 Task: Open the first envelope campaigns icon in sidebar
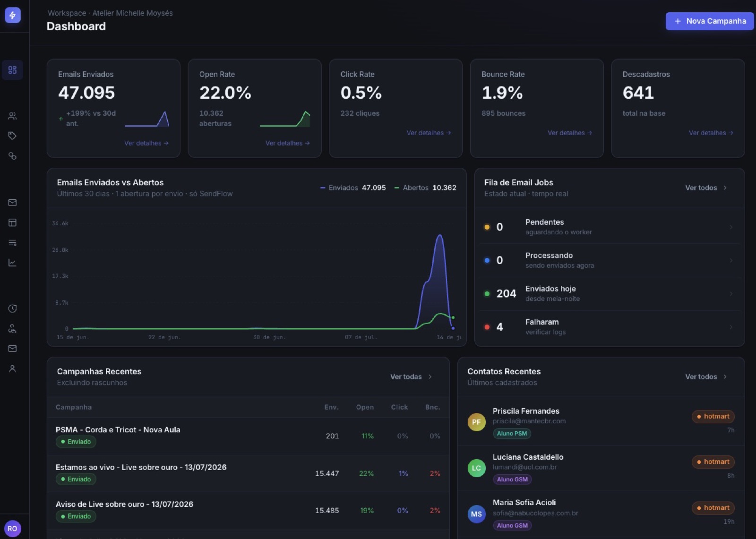(x=12, y=203)
